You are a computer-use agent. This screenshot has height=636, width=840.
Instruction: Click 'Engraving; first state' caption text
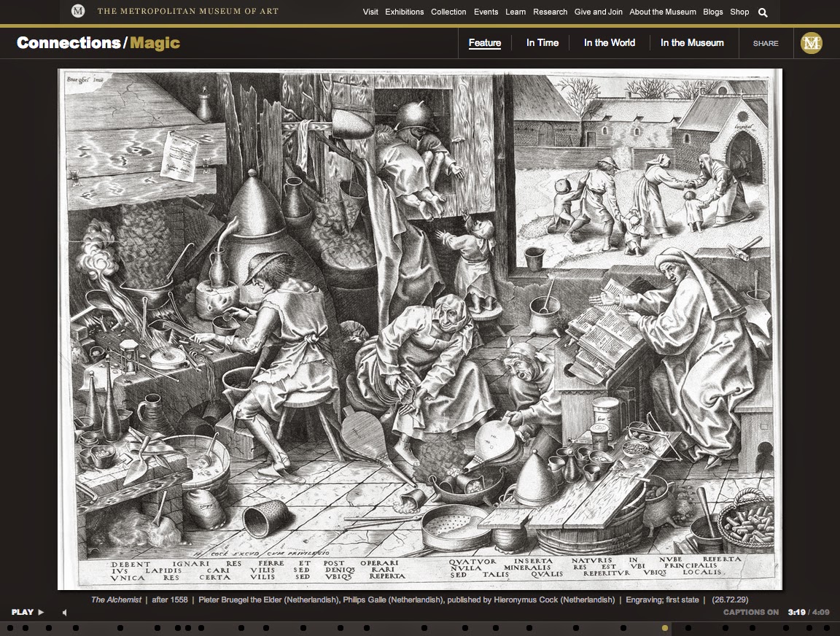[x=662, y=600]
